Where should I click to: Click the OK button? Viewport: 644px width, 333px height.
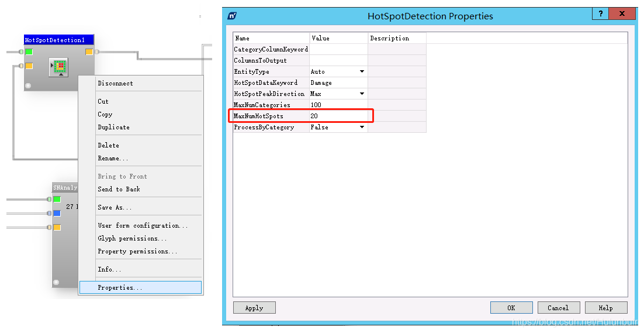point(511,308)
